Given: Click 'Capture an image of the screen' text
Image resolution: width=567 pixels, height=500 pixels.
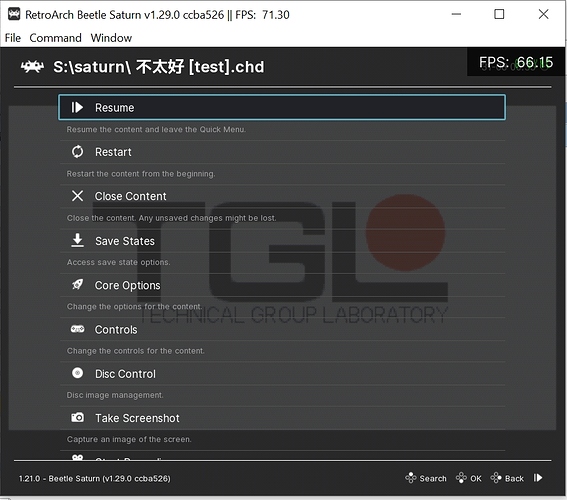Looking at the screenshot, I should (129, 439).
